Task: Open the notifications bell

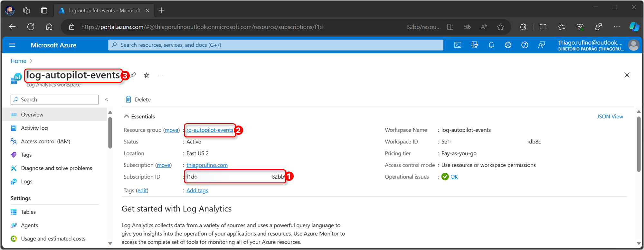Action: 491,45
